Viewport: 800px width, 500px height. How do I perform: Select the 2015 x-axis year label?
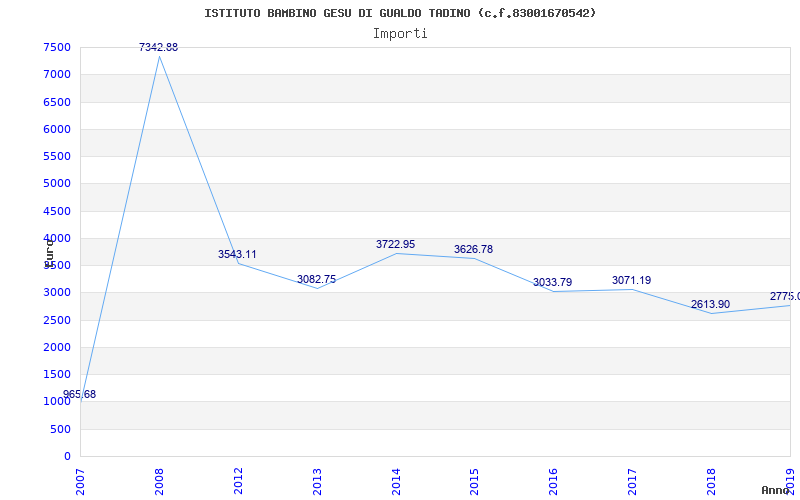[474, 482]
